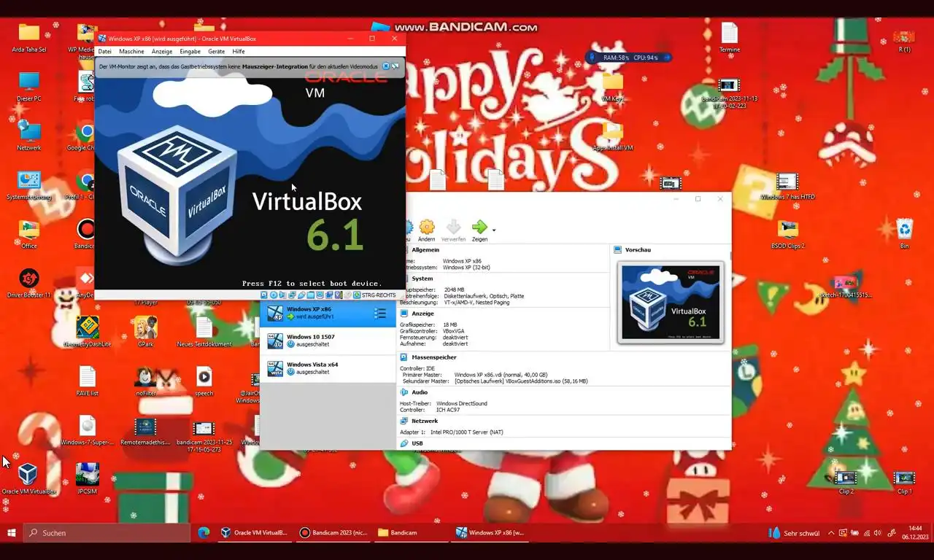Screen dimensions: 934x560
Task: Click the CPU virtualization 'V' icon in status bar
Action: click(x=339, y=295)
